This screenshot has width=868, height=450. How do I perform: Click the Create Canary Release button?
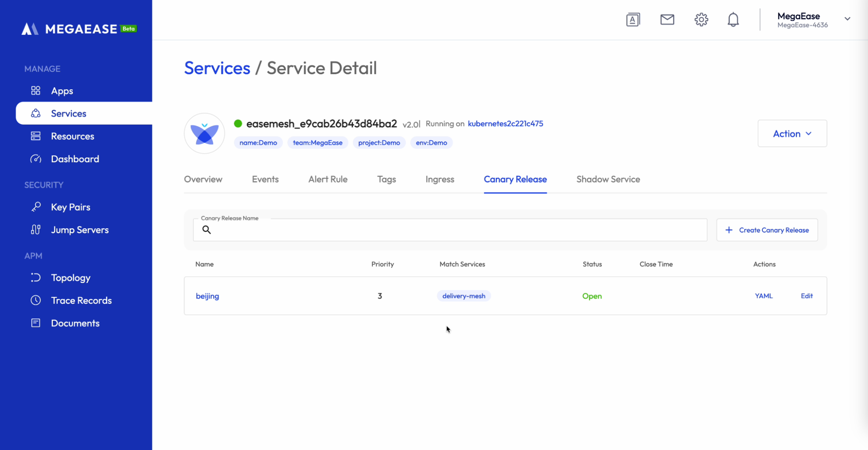click(x=767, y=230)
